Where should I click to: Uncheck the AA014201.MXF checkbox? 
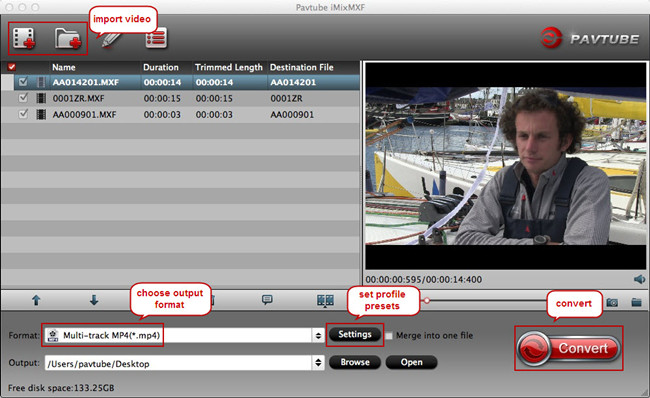tap(23, 82)
